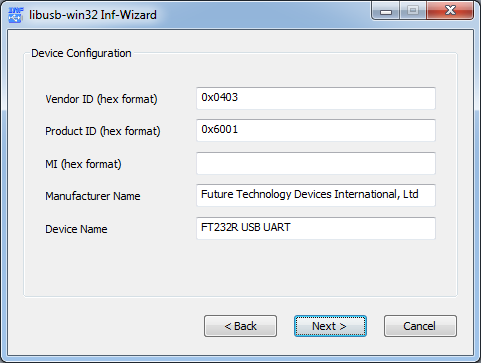Click blank area below Device Name field

pyautogui.click(x=240, y=267)
